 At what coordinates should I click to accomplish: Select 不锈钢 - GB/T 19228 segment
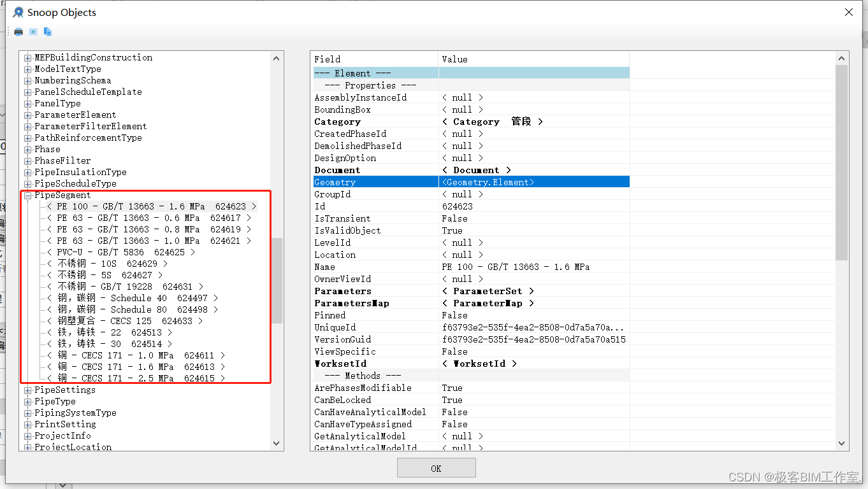[x=125, y=287]
